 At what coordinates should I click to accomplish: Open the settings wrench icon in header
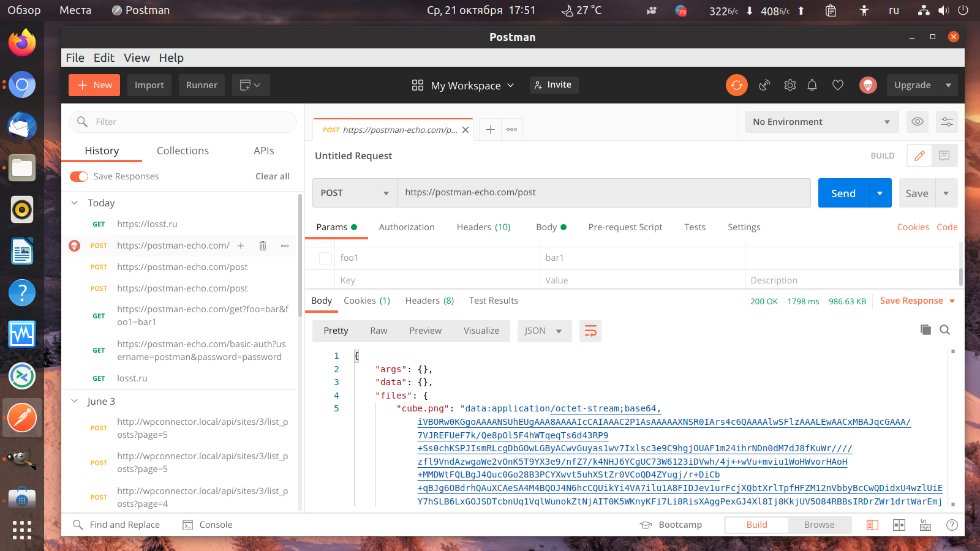[790, 85]
